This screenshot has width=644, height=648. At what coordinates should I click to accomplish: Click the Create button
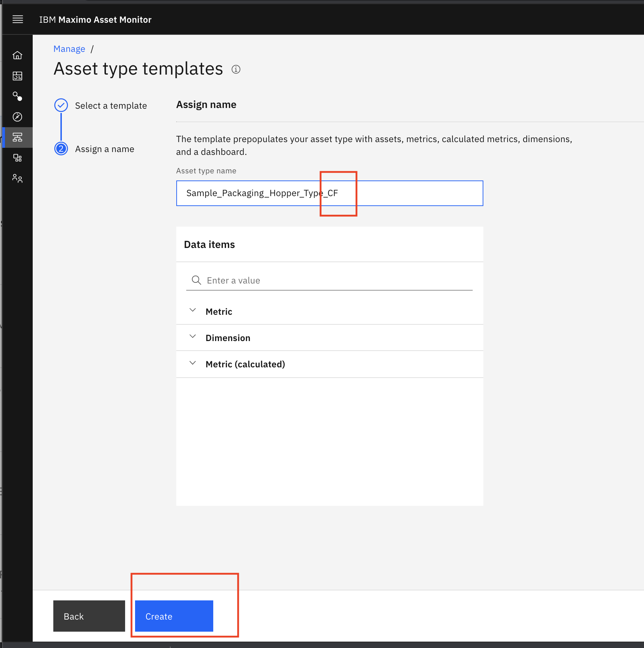point(174,616)
